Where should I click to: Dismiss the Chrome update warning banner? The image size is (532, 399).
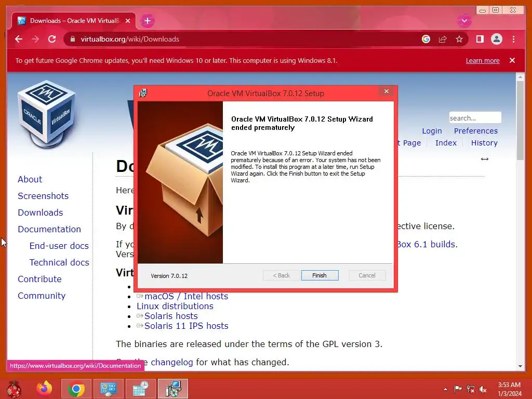pos(512,60)
